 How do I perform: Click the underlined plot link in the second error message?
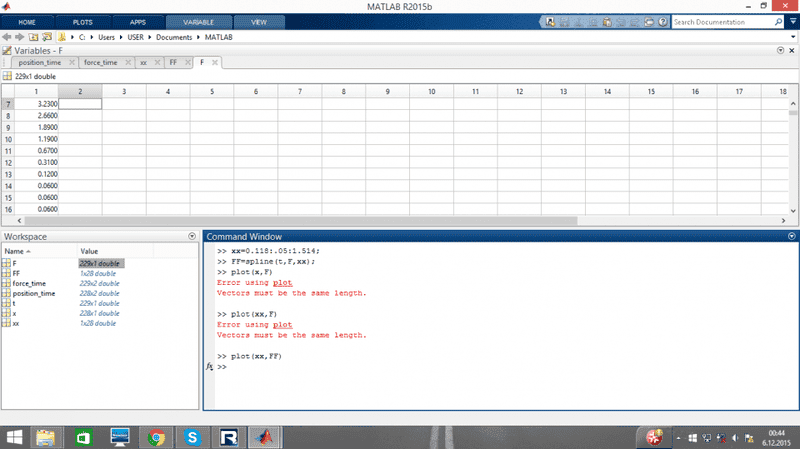(x=282, y=325)
